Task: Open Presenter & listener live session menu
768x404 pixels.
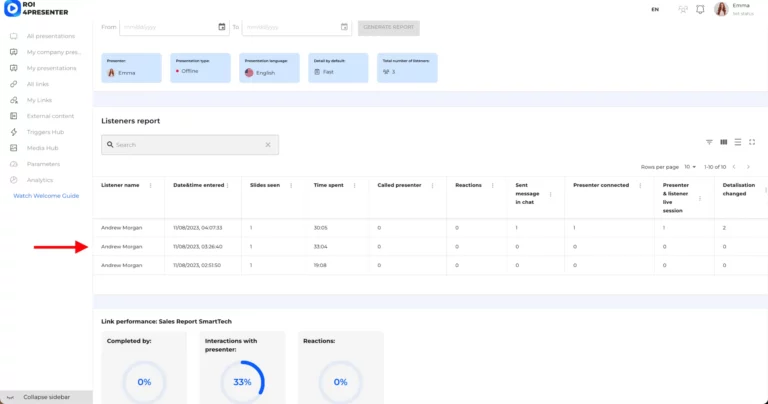Action: [x=700, y=198]
